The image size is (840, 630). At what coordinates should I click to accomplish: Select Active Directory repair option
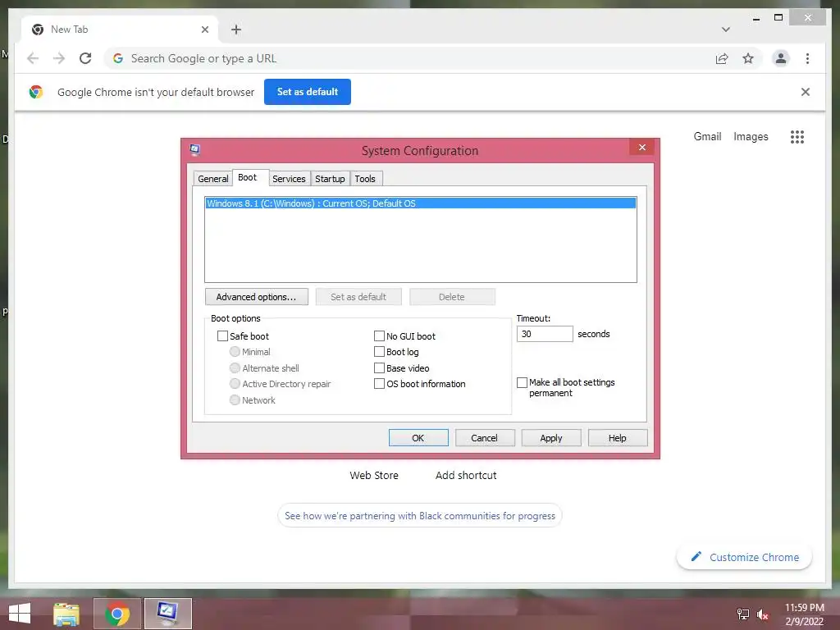click(x=235, y=384)
